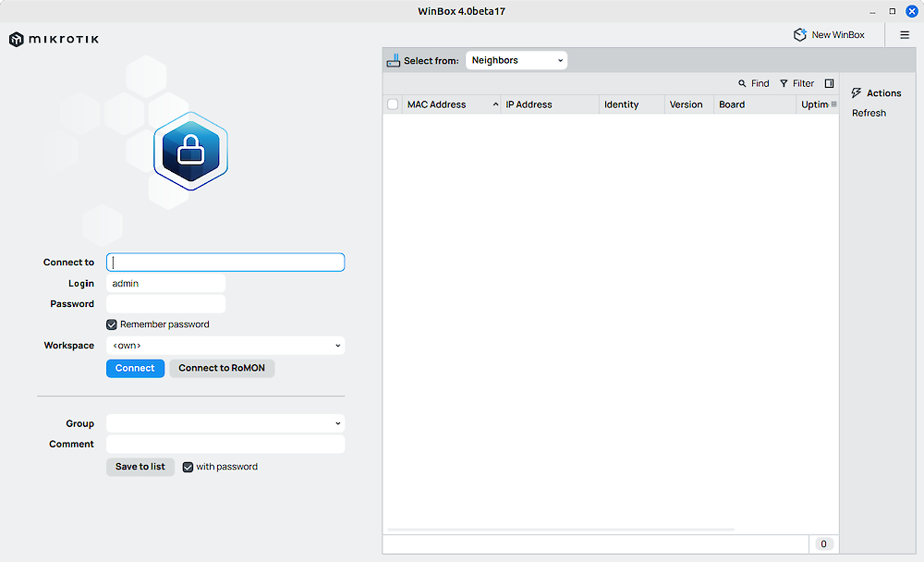This screenshot has height=562, width=924.
Task: Click the blue Connect button
Action: tap(135, 368)
